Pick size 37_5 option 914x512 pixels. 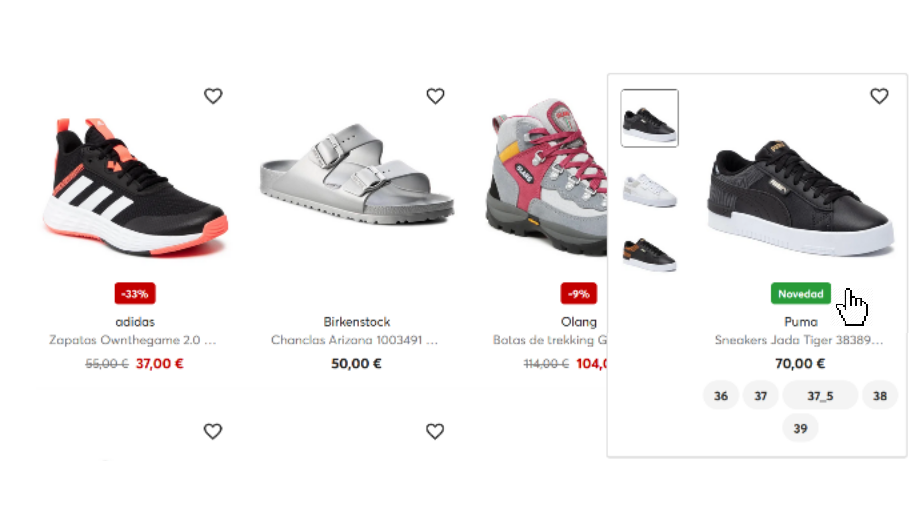coord(820,396)
